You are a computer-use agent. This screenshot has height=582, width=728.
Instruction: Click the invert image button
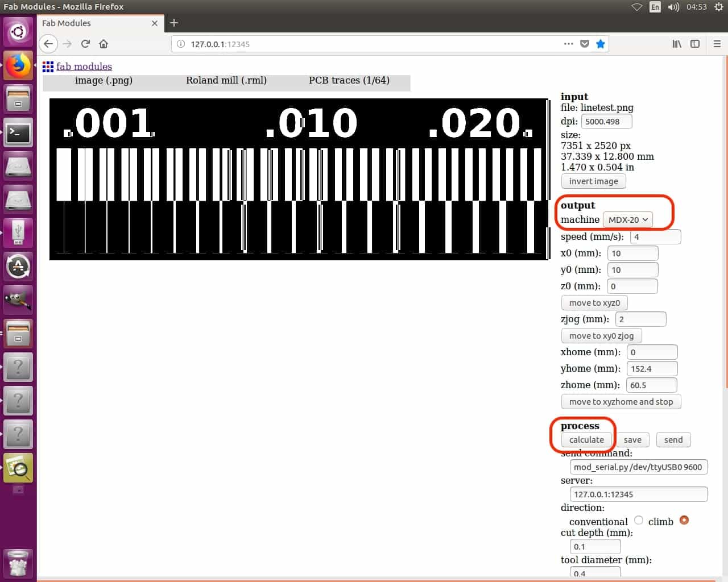click(593, 181)
